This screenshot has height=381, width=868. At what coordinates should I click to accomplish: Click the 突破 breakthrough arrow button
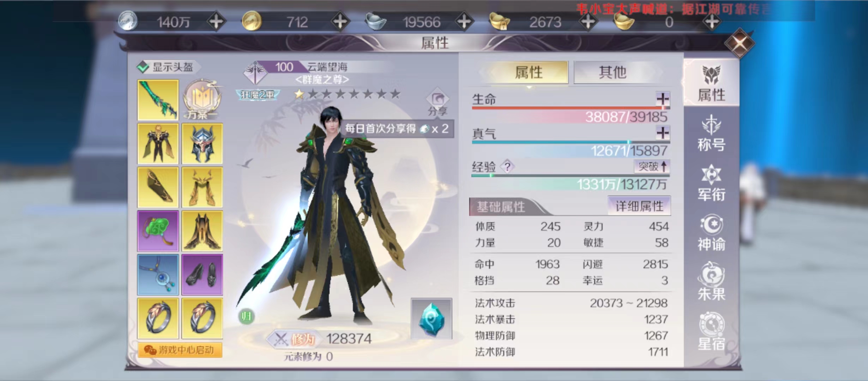point(652,167)
